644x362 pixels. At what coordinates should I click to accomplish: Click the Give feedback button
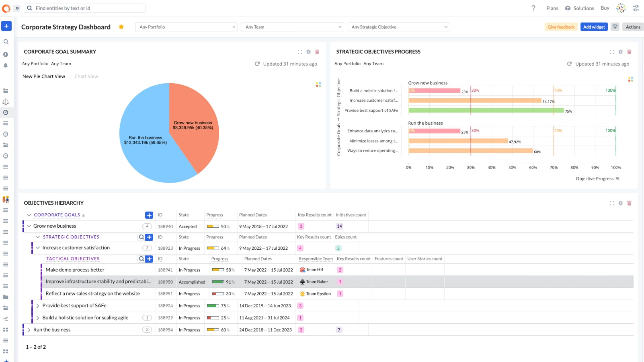[x=561, y=27]
